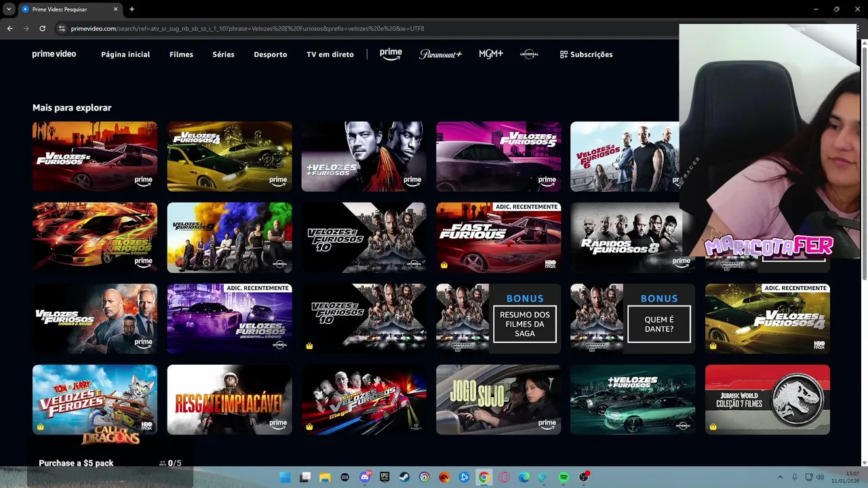Open Opera GX from the taskbar
868x488 pixels.
[504, 477]
